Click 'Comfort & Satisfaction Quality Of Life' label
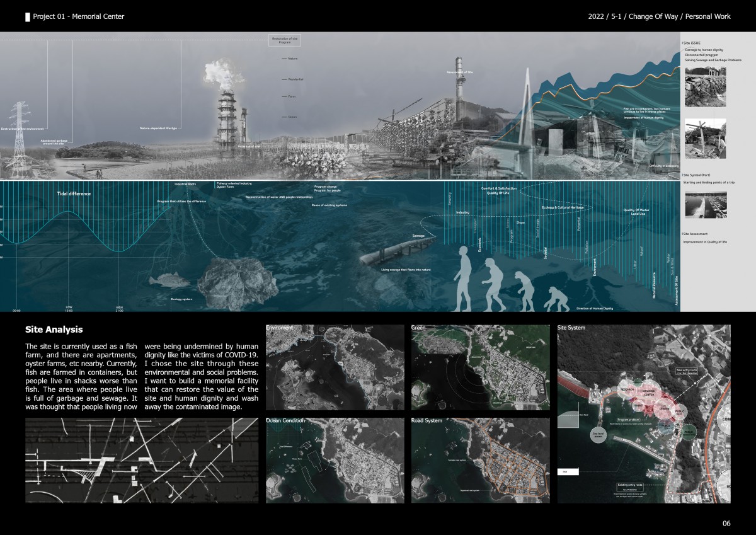Screen dimensions: 756x535 click(500, 190)
